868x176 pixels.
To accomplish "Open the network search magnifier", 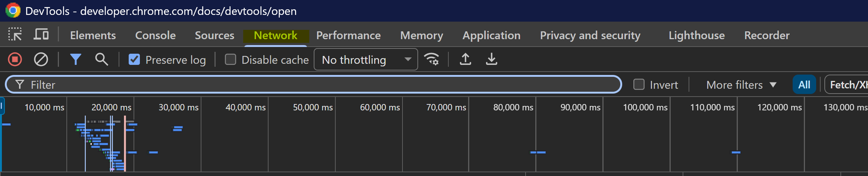I will 101,59.
